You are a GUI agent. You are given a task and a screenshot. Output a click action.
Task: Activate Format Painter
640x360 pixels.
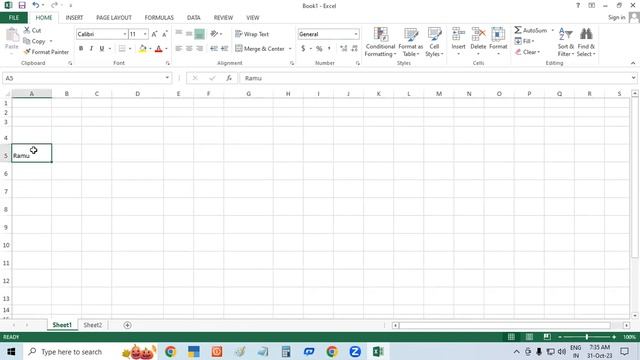pyautogui.click(x=46, y=52)
